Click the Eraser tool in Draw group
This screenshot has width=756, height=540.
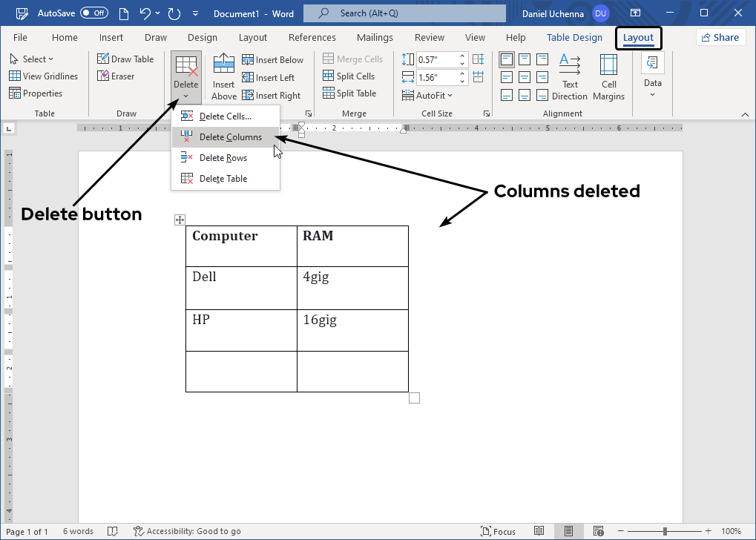pyautogui.click(x=116, y=76)
